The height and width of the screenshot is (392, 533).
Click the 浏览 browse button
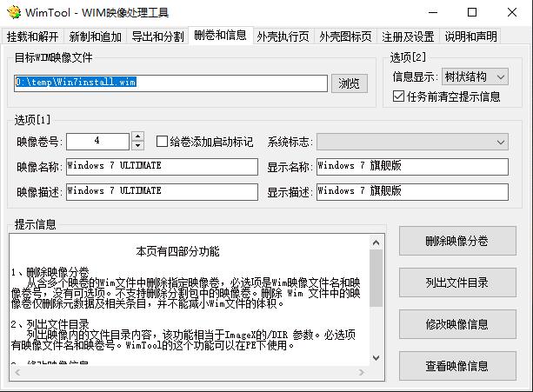pyautogui.click(x=349, y=83)
